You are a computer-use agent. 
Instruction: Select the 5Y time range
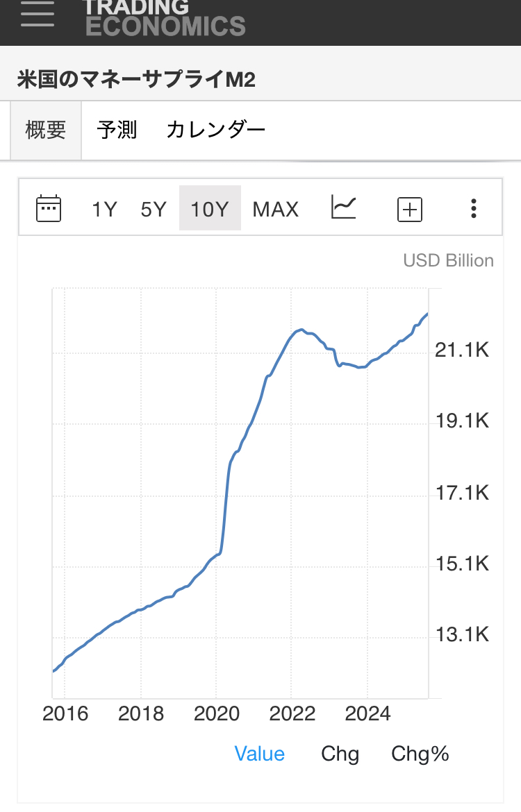pyautogui.click(x=154, y=209)
